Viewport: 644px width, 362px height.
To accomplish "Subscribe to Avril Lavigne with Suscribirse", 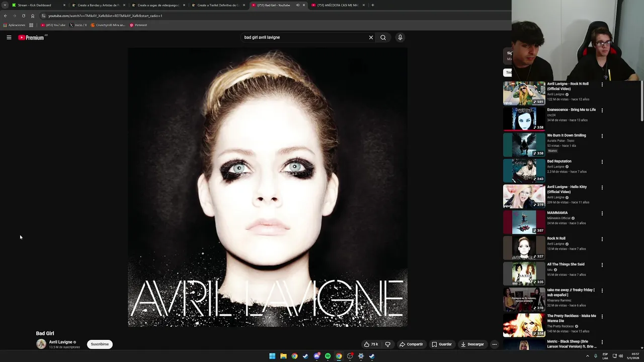I will [100, 344].
